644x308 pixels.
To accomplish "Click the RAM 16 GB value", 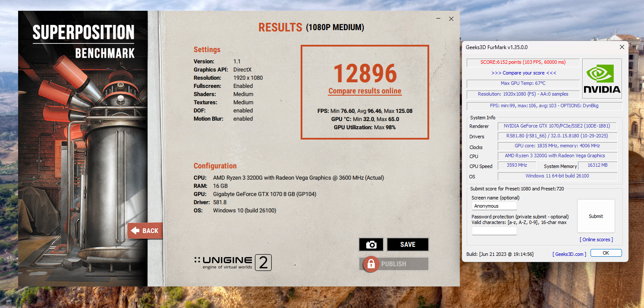I will point(220,186).
